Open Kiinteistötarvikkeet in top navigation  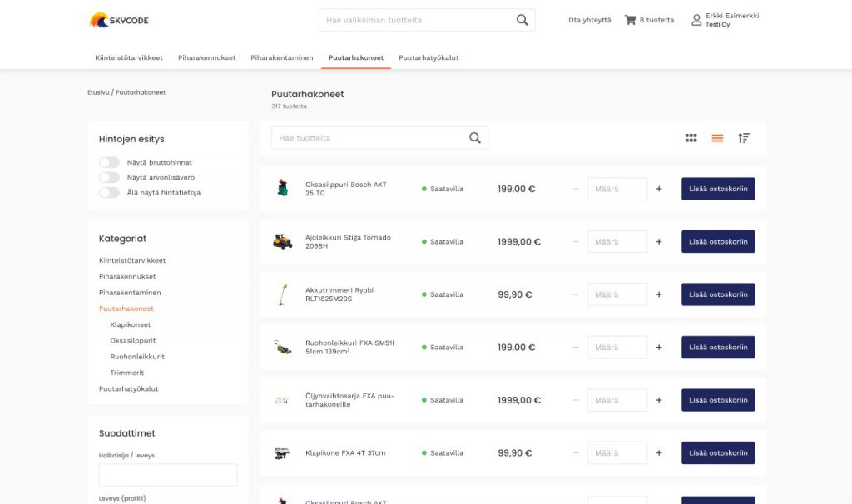(129, 57)
